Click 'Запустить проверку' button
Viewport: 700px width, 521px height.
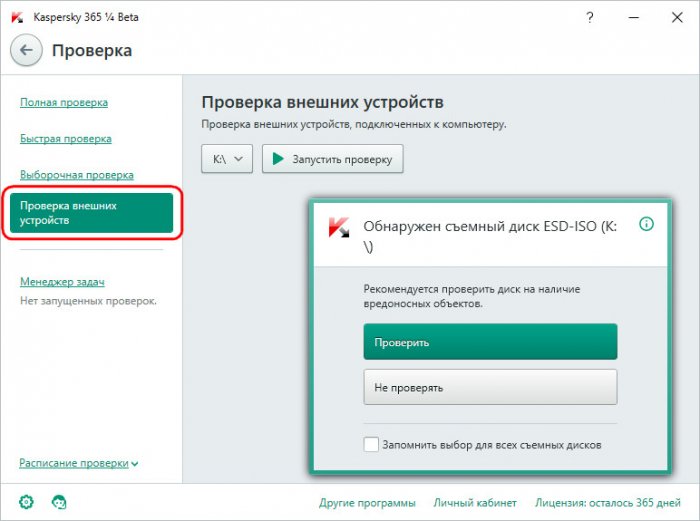coord(333,158)
